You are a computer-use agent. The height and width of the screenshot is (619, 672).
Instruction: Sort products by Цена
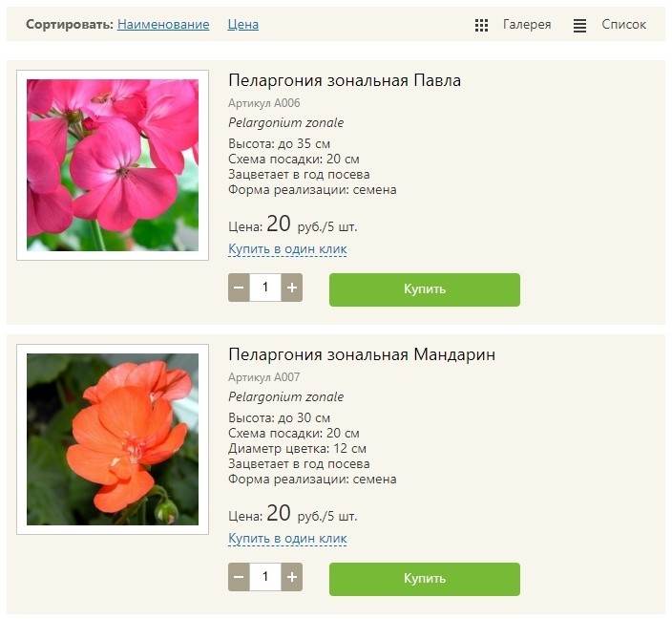pyautogui.click(x=243, y=24)
